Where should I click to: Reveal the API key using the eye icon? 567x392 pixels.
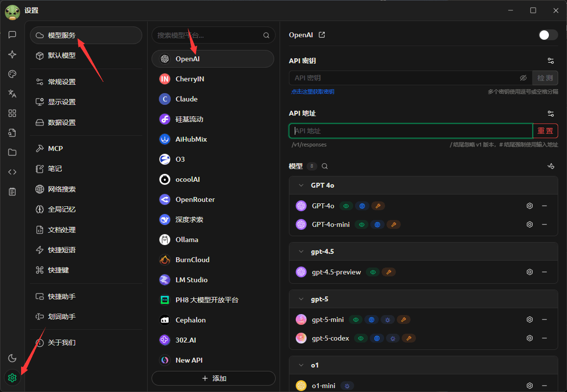click(523, 77)
